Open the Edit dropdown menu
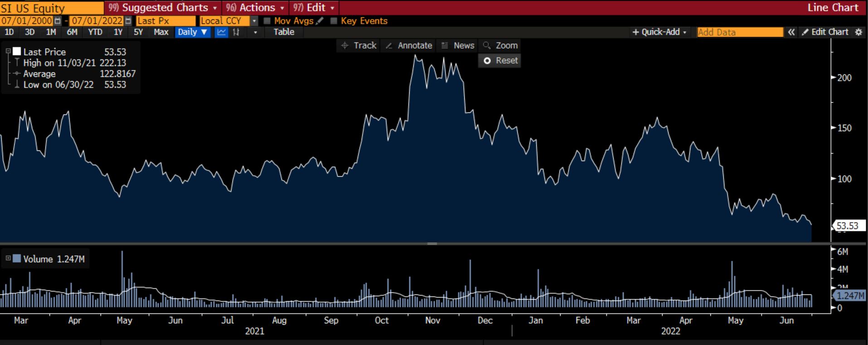868x345 pixels. [314, 8]
